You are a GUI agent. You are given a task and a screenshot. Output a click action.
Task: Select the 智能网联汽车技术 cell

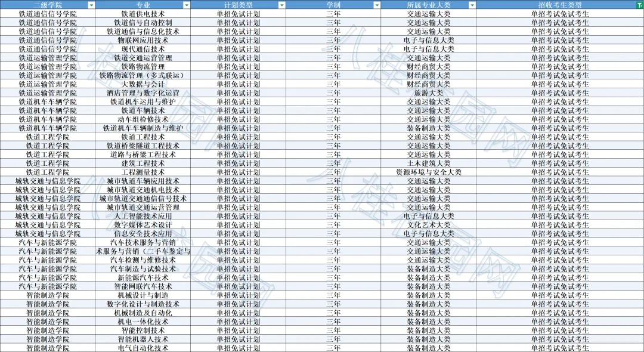coord(143,287)
